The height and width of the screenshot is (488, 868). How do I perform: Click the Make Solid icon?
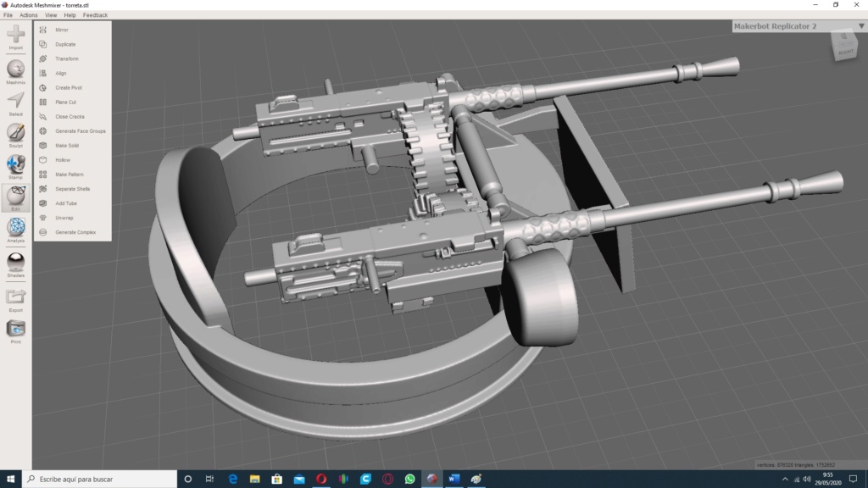(43, 146)
